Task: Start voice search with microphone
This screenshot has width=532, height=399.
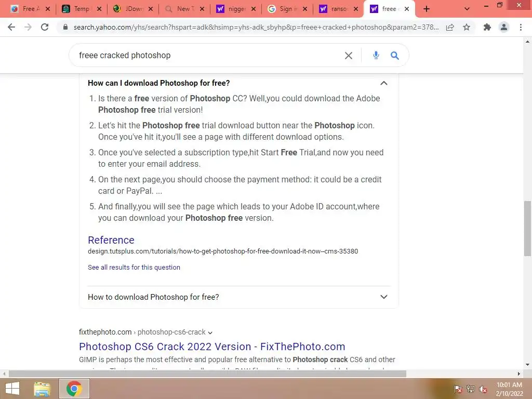Action: click(x=376, y=55)
